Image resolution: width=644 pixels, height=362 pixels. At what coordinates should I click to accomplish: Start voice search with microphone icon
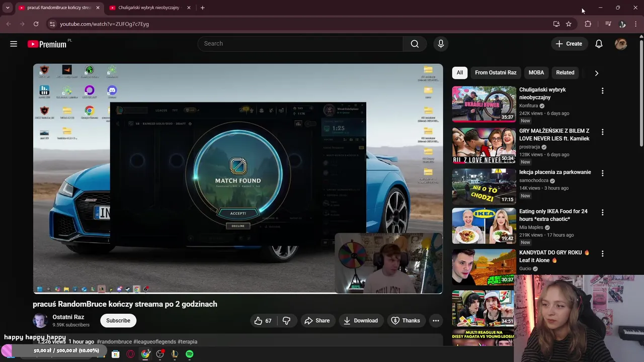pos(441,44)
